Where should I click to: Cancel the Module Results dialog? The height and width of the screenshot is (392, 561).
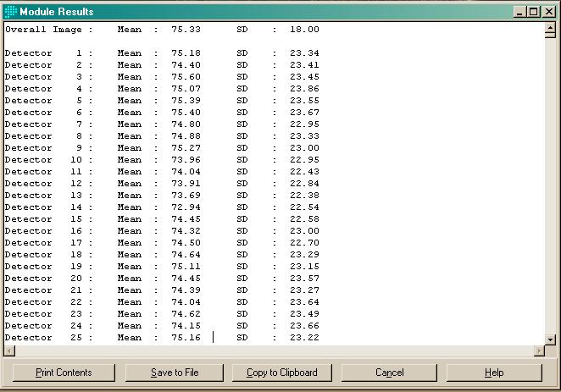389,373
